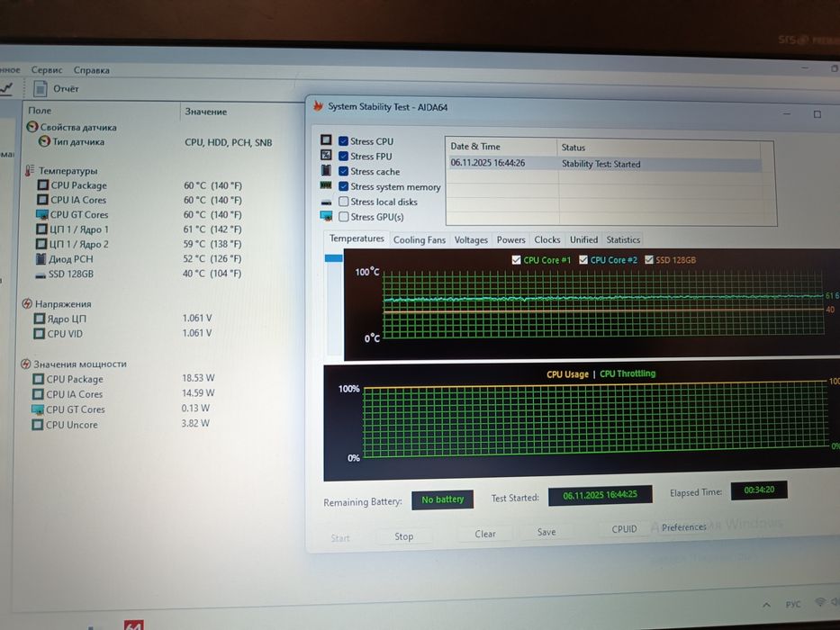The width and height of the screenshot is (840, 630).
Task: Enable the Stress local disks checkbox
Action: click(x=343, y=202)
